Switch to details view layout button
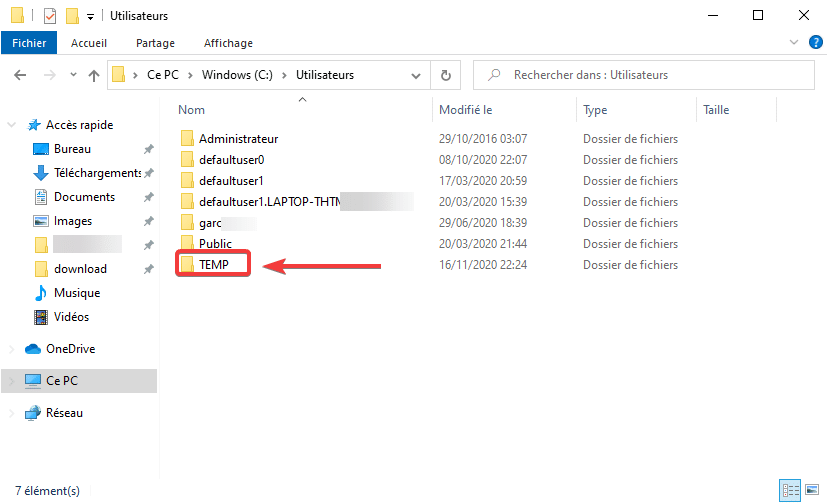Screen dimensions: 828x503 pyautogui.click(x=791, y=491)
